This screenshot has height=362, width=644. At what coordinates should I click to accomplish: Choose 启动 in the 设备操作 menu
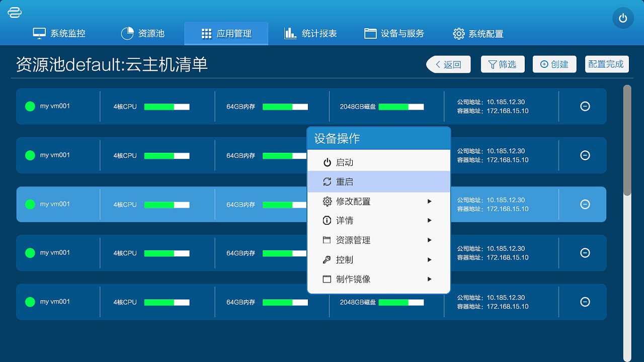point(379,162)
